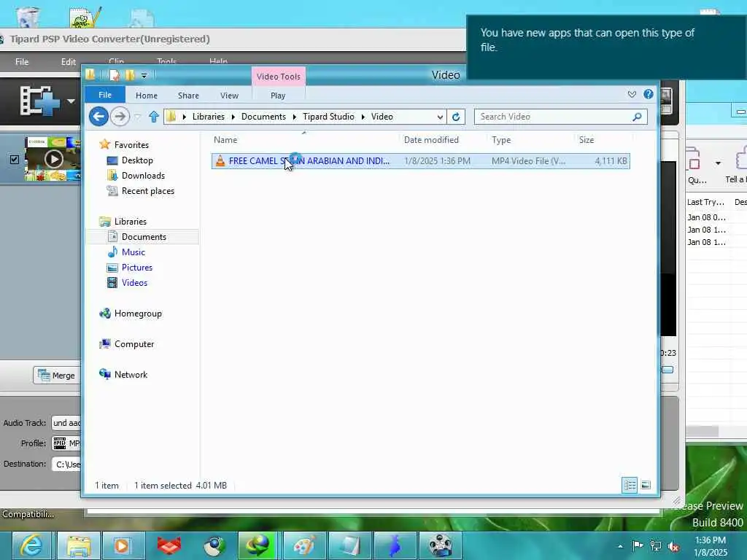Expand the ribbon with the chevron
Viewport: 747px width, 560px height.
[x=632, y=94]
